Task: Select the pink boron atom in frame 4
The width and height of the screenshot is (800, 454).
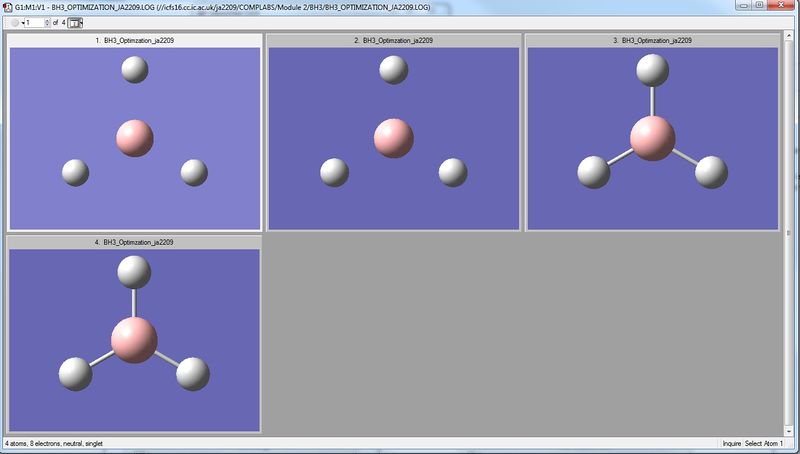Action: [x=134, y=340]
